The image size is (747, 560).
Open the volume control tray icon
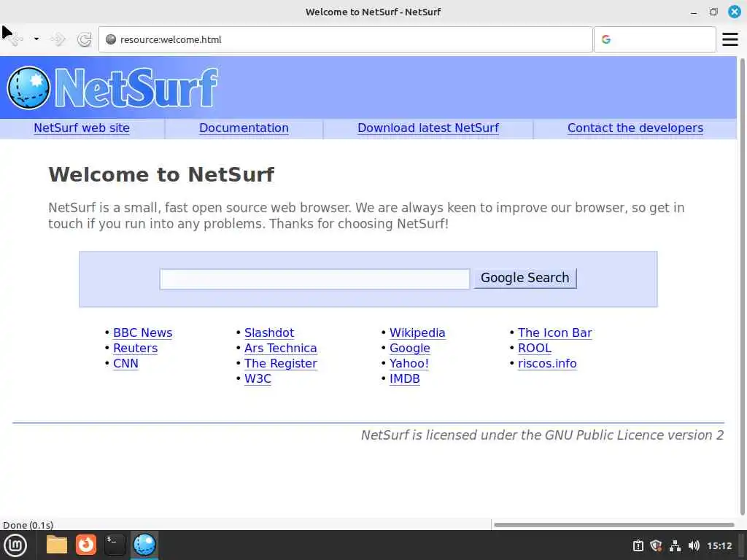click(x=694, y=545)
